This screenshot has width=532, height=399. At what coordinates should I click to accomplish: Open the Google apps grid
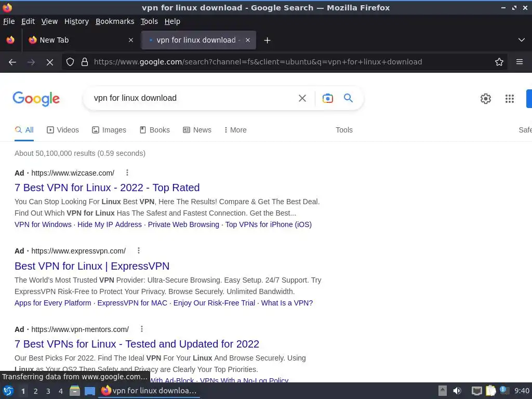[x=509, y=99]
